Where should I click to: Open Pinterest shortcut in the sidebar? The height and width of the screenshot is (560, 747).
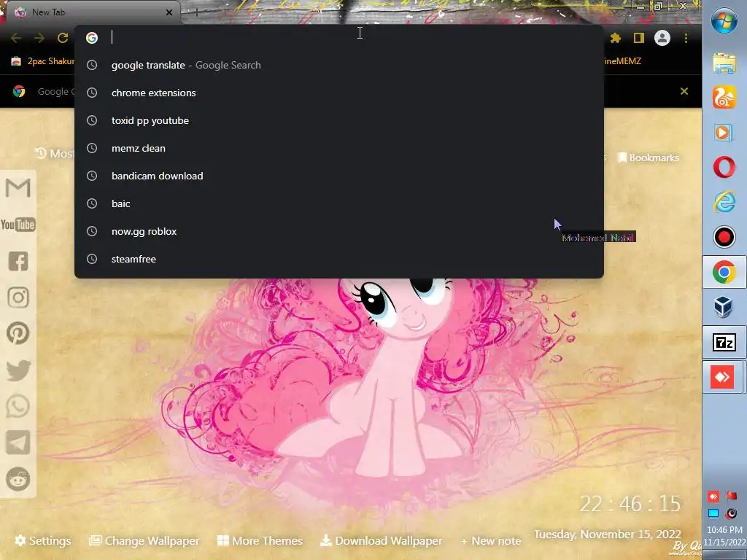point(18,333)
